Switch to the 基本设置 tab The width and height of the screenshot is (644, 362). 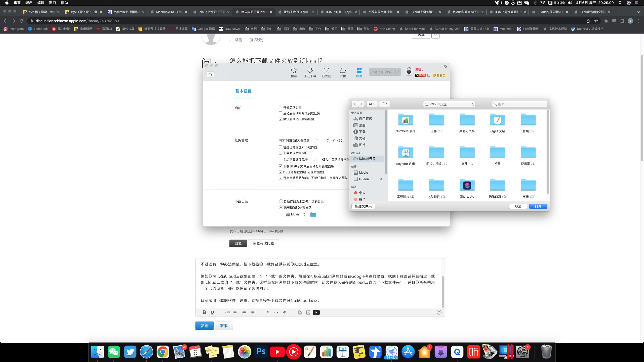click(243, 91)
